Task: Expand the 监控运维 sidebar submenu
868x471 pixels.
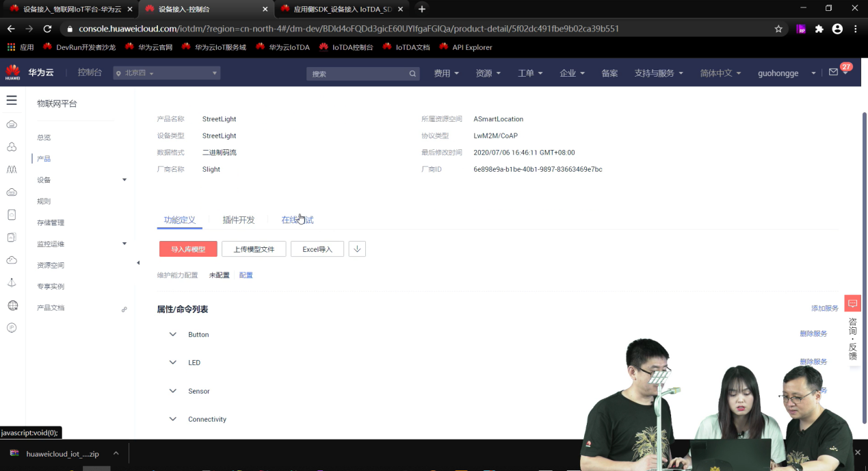Action: pyautogui.click(x=124, y=244)
